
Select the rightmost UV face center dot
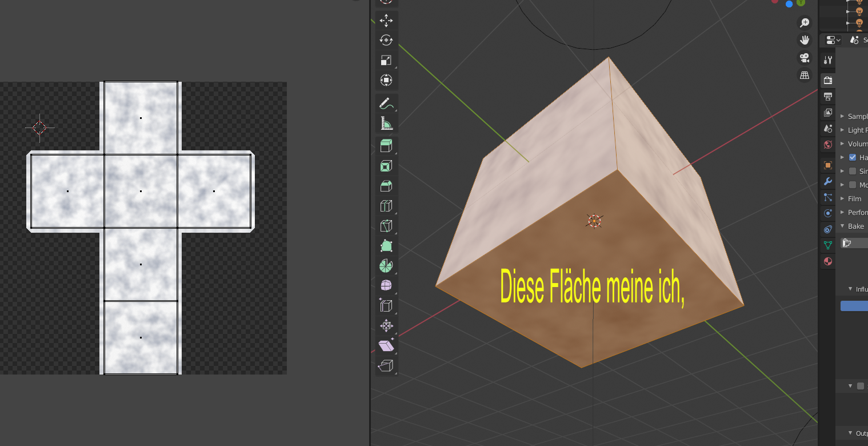[214, 191]
